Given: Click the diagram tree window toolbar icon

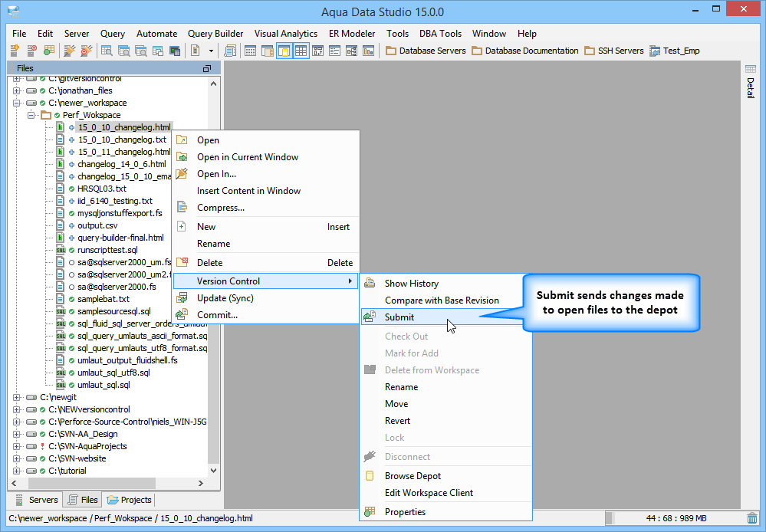Looking at the screenshot, I should [x=352, y=51].
